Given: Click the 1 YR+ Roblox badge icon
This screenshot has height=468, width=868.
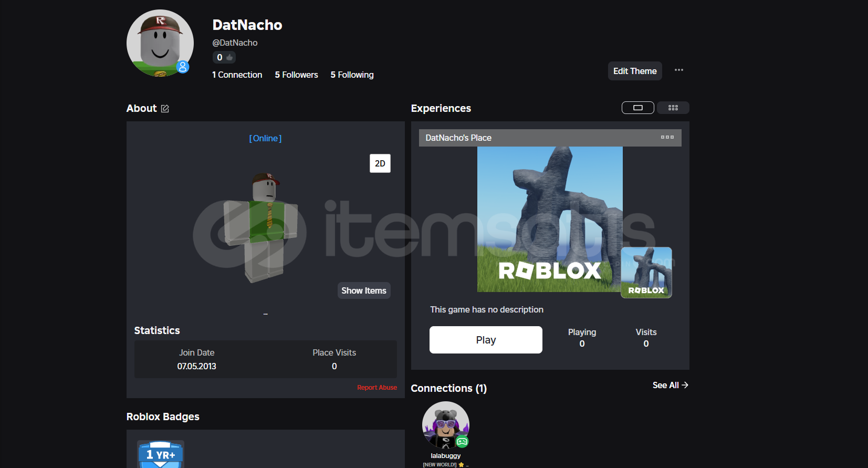Looking at the screenshot, I should click(x=160, y=454).
